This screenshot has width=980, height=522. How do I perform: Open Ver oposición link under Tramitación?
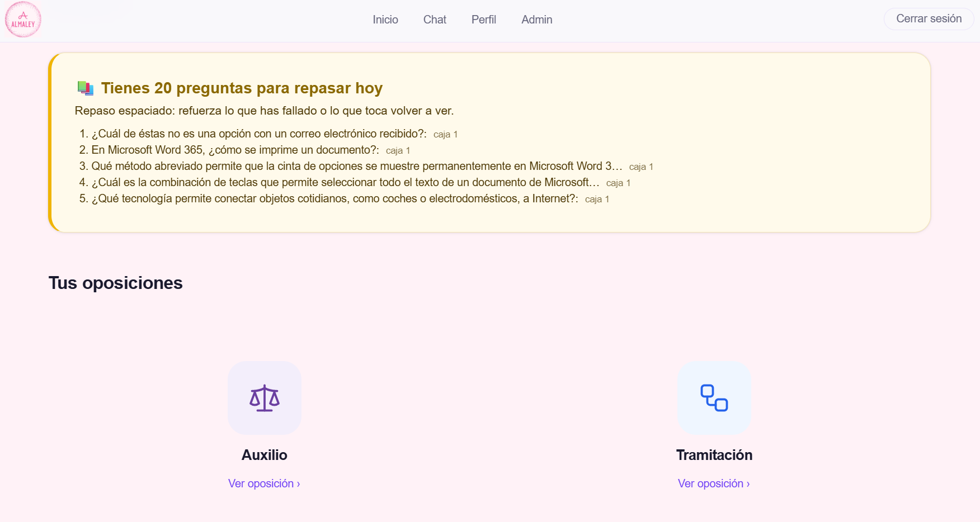click(x=714, y=483)
